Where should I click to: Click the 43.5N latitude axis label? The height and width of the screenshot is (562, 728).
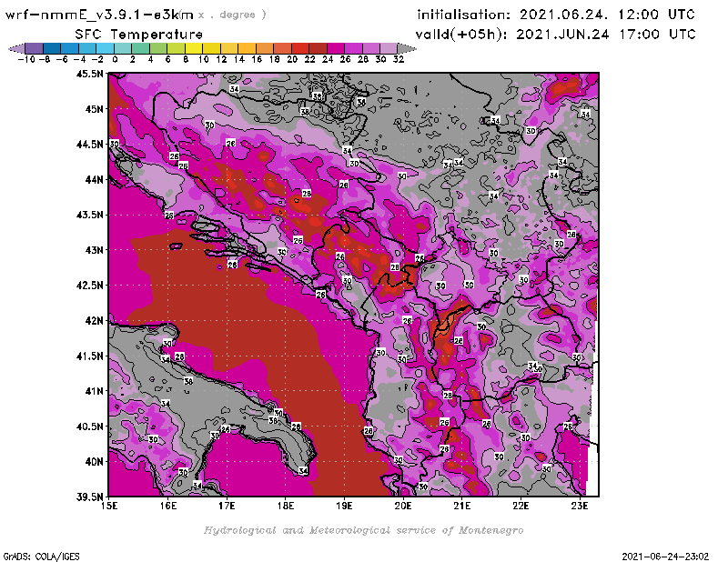coord(90,215)
